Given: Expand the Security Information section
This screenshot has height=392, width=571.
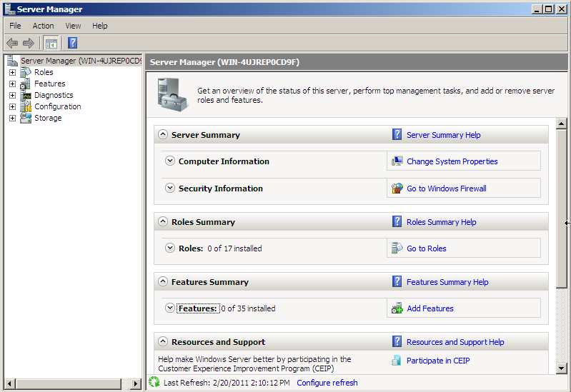Looking at the screenshot, I should coord(169,188).
